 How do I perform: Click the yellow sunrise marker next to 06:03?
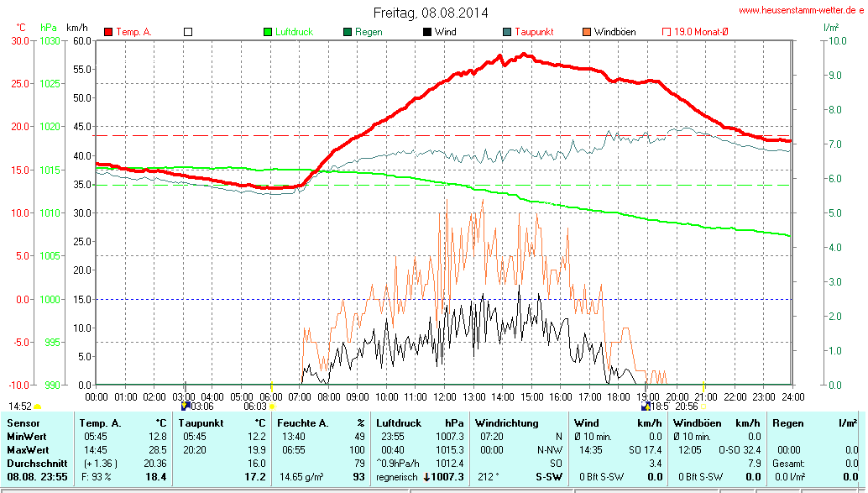(273, 406)
